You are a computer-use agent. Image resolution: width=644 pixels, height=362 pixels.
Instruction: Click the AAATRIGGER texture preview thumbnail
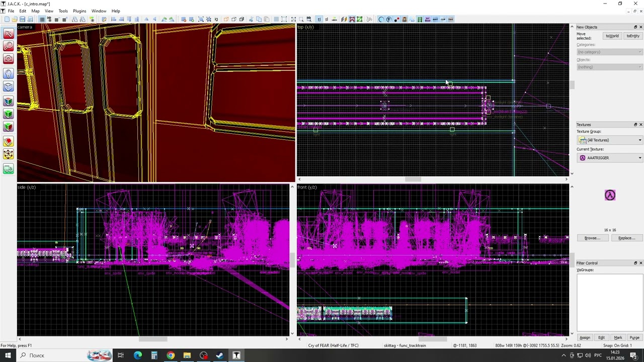coord(610,195)
